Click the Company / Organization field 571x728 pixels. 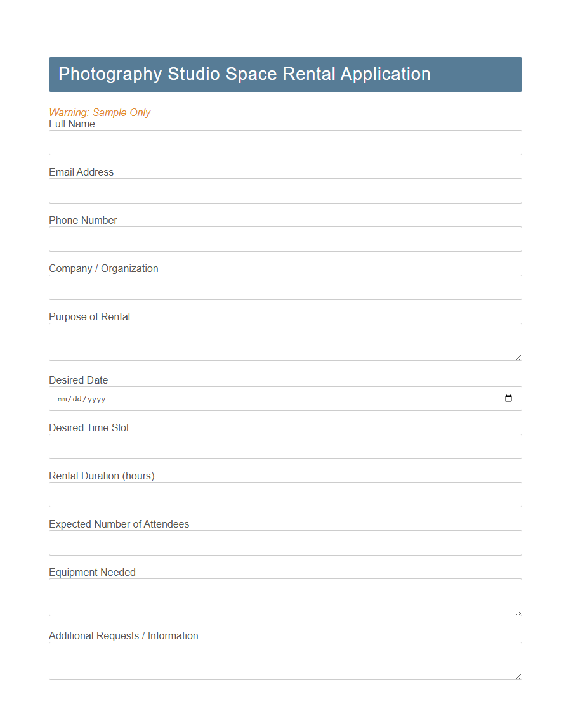285,287
